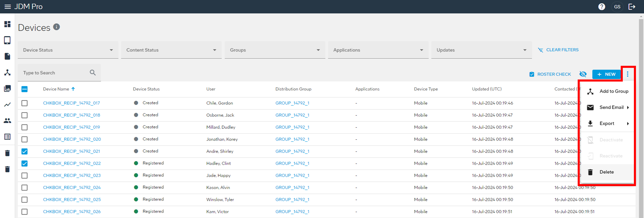Uncheck the box for CHKBOX_RECIP_14792_022
644x218 pixels.
24,164
